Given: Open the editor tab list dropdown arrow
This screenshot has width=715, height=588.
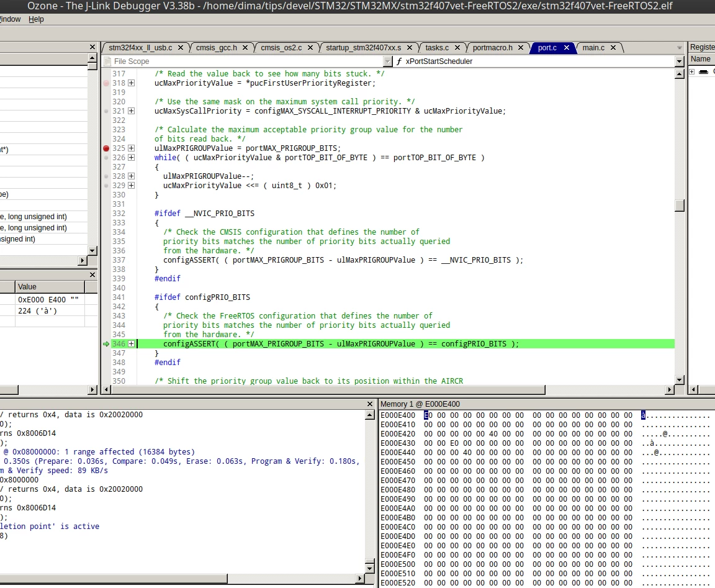Looking at the screenshot, I should tap(680, 47).
